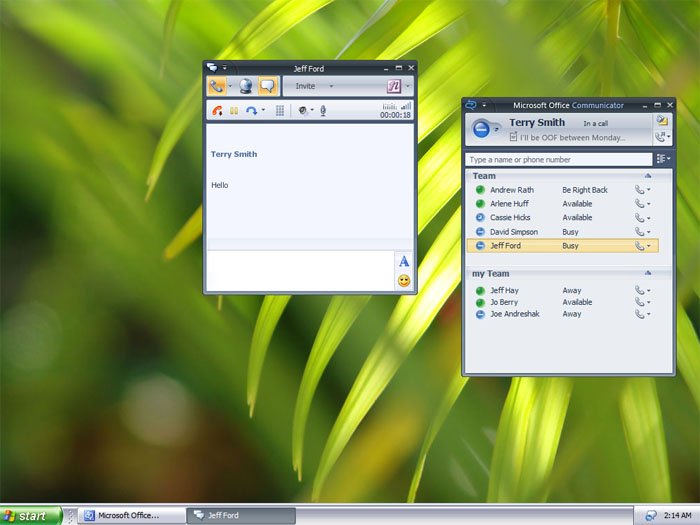The height and width of the screenshot is (525, 700).
Task: Open call forwarding phone icon menu
Action: pyautogui.click(x=662, y=137)
